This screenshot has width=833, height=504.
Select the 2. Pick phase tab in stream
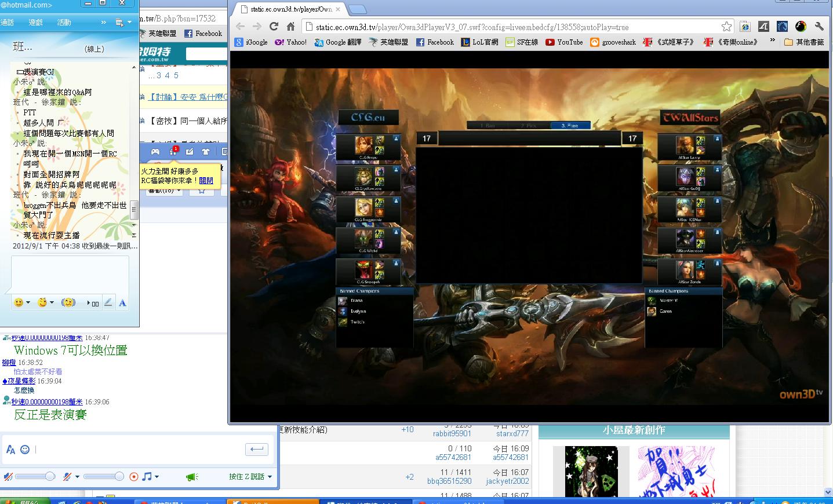528,125
